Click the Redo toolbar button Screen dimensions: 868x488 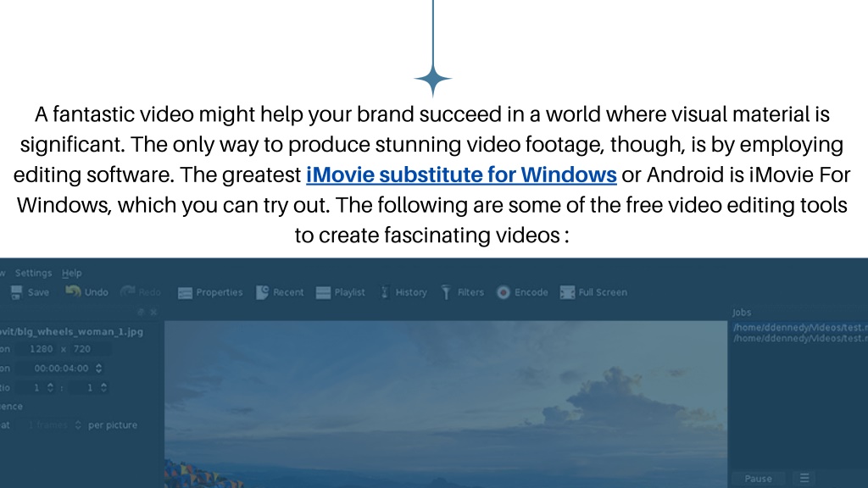141,292
